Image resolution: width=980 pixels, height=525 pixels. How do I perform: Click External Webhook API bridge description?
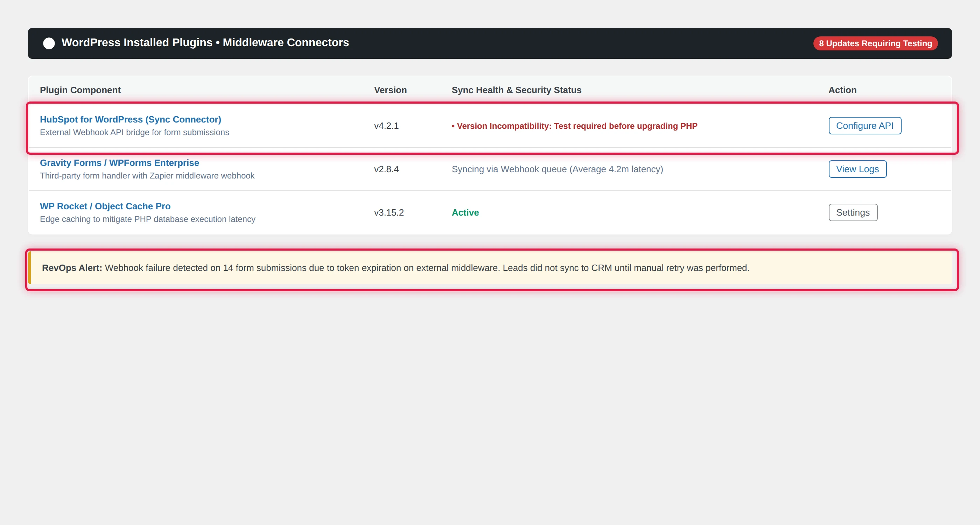[x=135, y=132]
